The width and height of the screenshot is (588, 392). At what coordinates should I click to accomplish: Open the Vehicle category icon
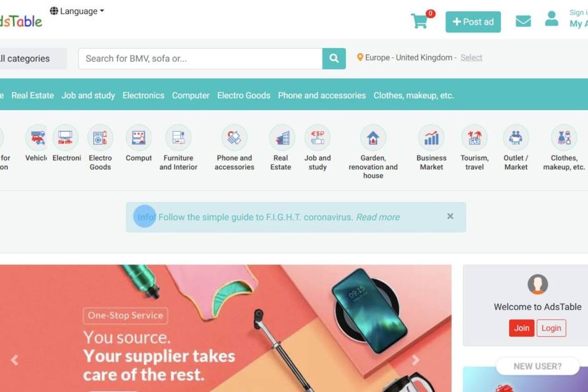pyautogui.click(x=37, y=138)
